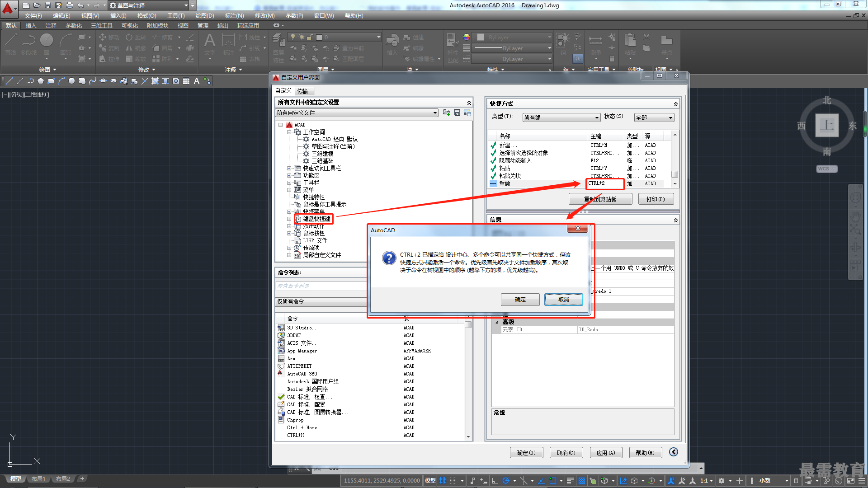This screenshot has width=868, height=488.
Task: Select the Table tool in draw toolbar
Action: point(186,81)
